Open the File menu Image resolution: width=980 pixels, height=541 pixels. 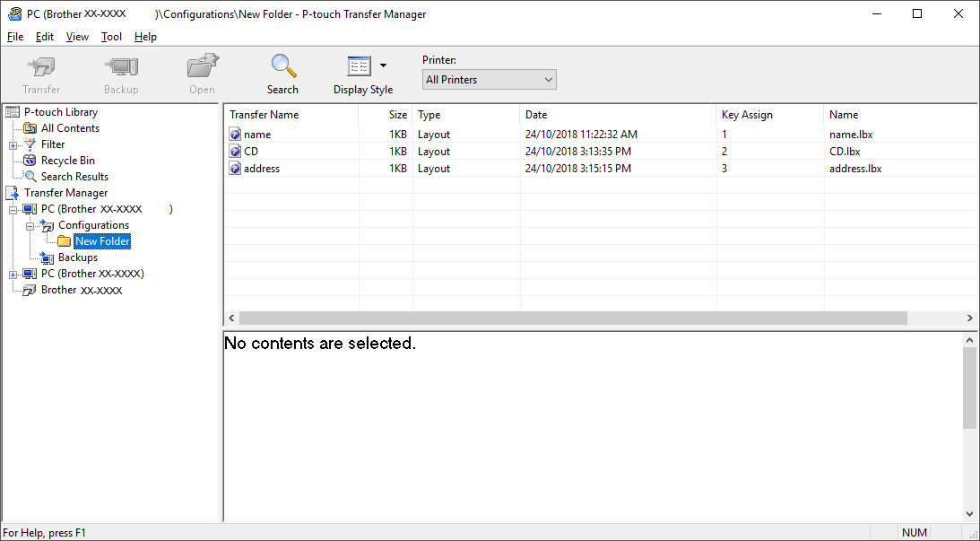[x=15, y=37]
